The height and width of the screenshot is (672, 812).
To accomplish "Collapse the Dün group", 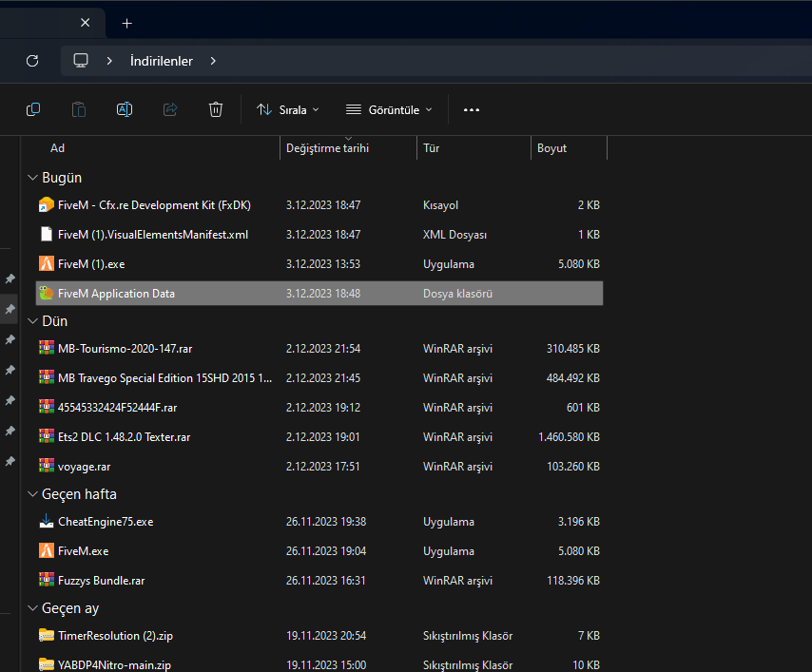I will pos(32,321).
